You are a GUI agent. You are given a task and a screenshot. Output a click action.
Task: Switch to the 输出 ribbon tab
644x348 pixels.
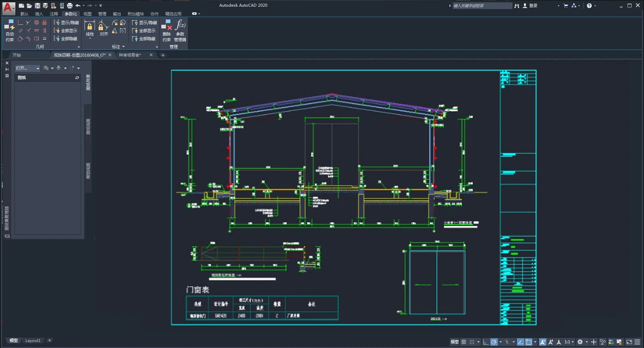tap(117, 14)
